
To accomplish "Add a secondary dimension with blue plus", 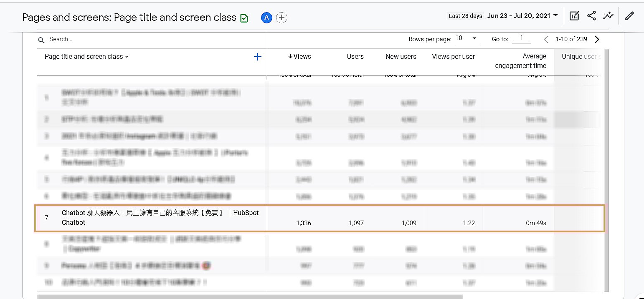I will pos(258,57).
